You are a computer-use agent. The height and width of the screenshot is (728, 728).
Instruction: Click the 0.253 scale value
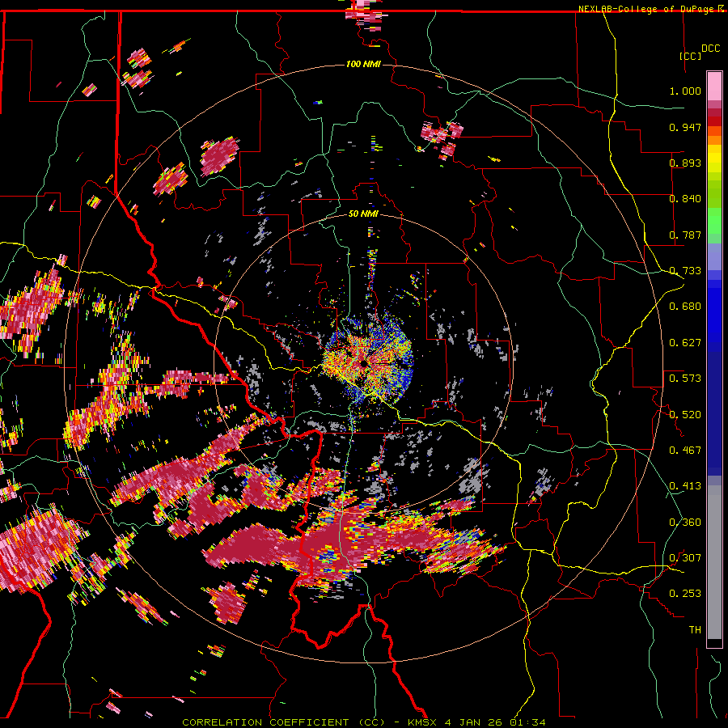(685, 594)
